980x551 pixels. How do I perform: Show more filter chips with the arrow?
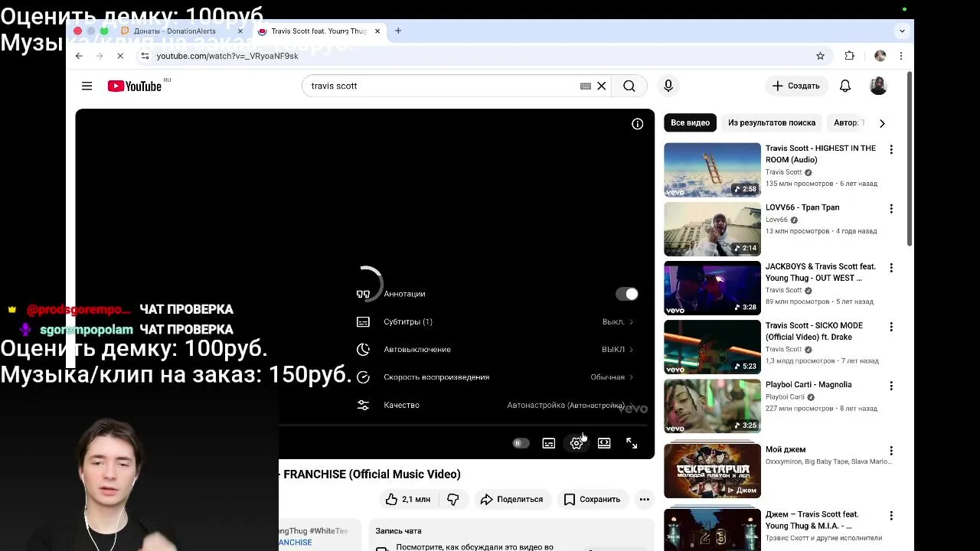[x=882, y=123]
